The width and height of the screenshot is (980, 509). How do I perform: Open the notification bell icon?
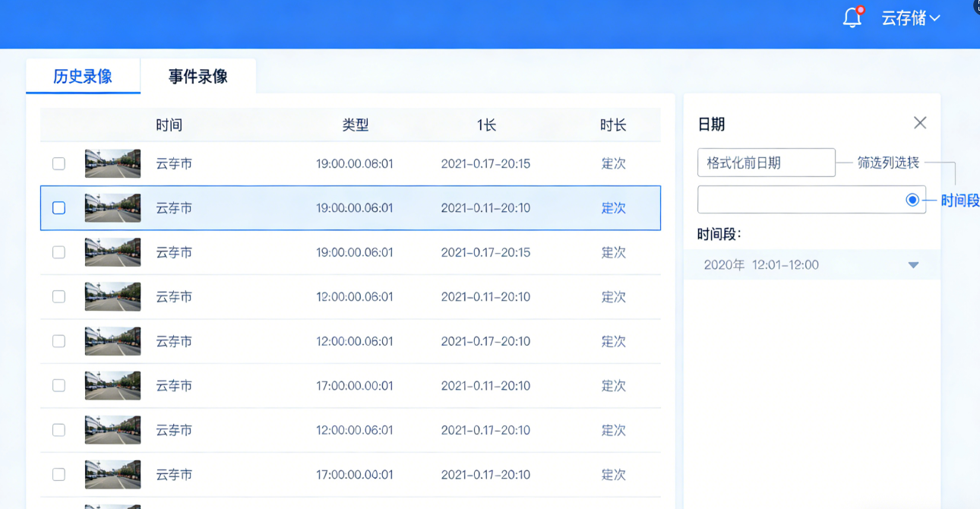click(852, 18)
